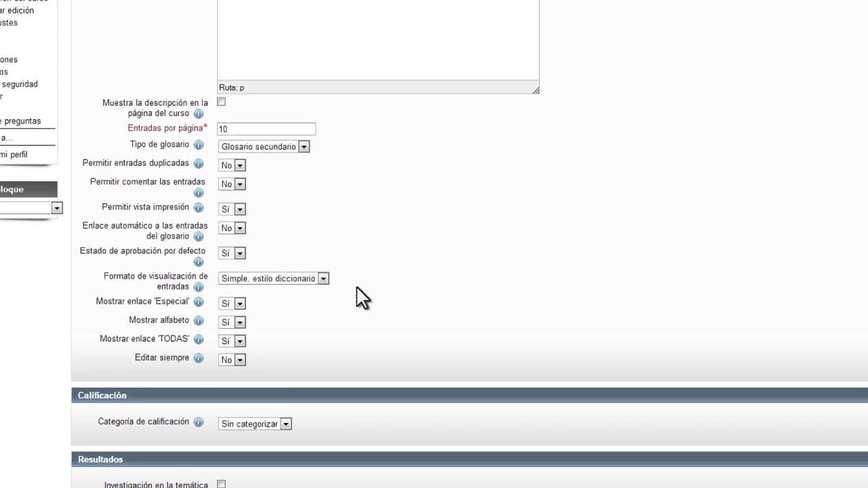Open help icon for Tipo de glosario
The width and height of the screenshot is (868, 488).
(x=199, y=145)
